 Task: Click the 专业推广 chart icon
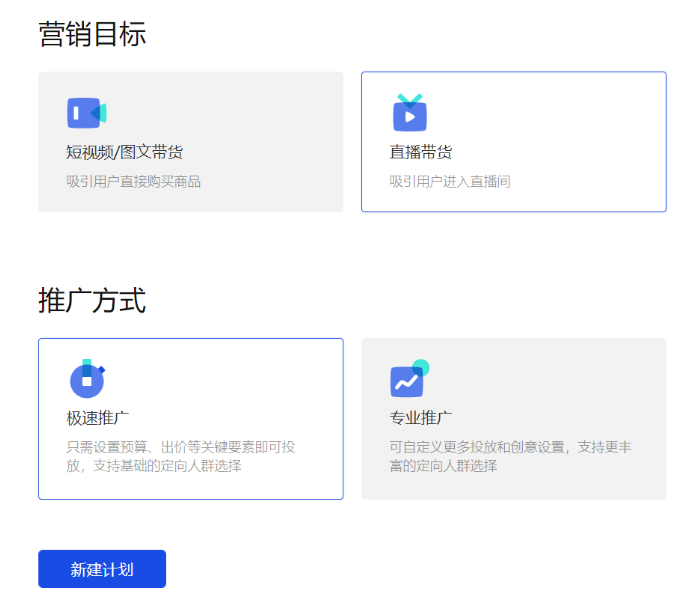point(409,379)
